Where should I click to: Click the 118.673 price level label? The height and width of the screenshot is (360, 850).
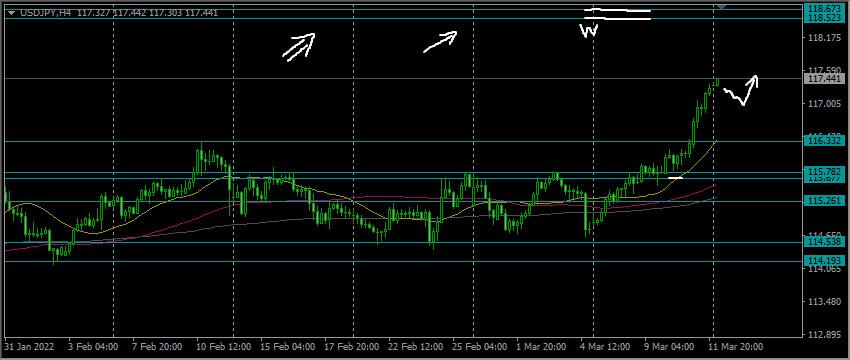(824, 9)
